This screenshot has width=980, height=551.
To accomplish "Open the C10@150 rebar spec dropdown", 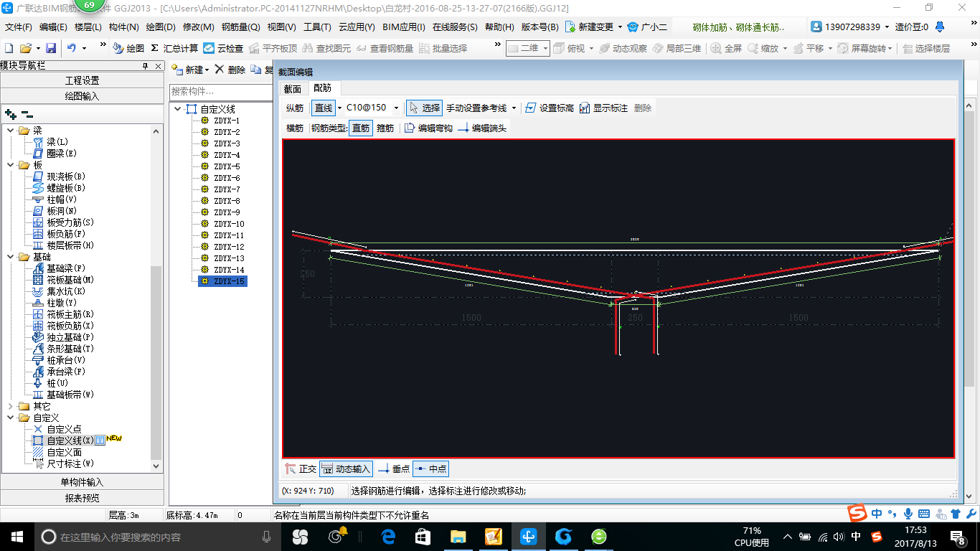I will pyautogui.click(x=397, y=108).
